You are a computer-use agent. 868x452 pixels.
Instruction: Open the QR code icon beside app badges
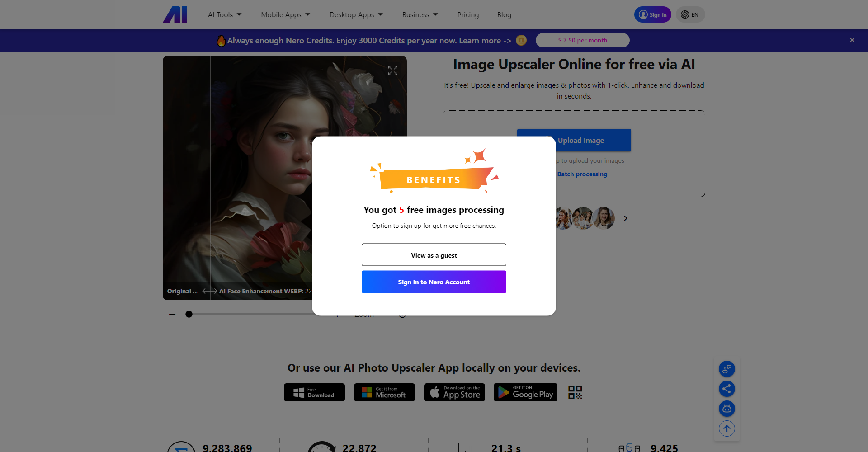tap(575, 392)
